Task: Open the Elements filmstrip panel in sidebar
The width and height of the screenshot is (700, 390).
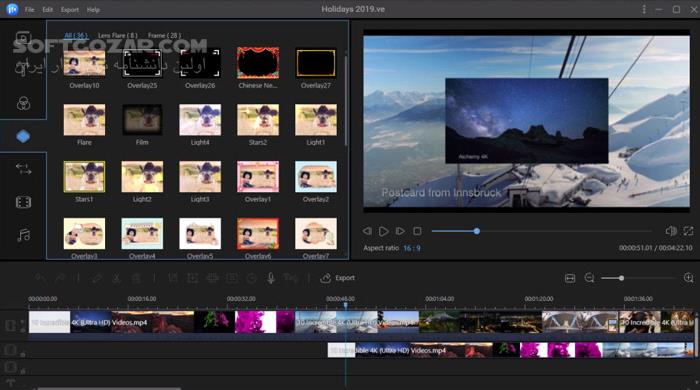Action: (23, 202)
